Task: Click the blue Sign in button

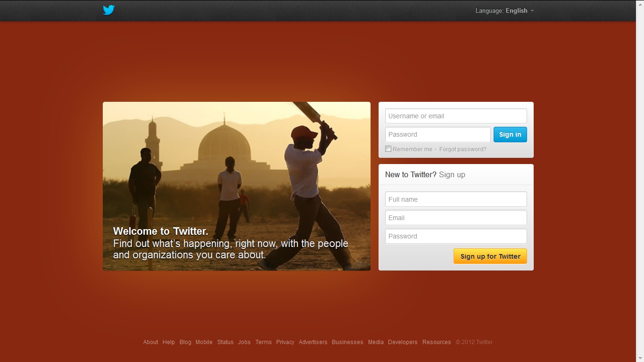Action: pyautogui.click(x=510, y=134)
